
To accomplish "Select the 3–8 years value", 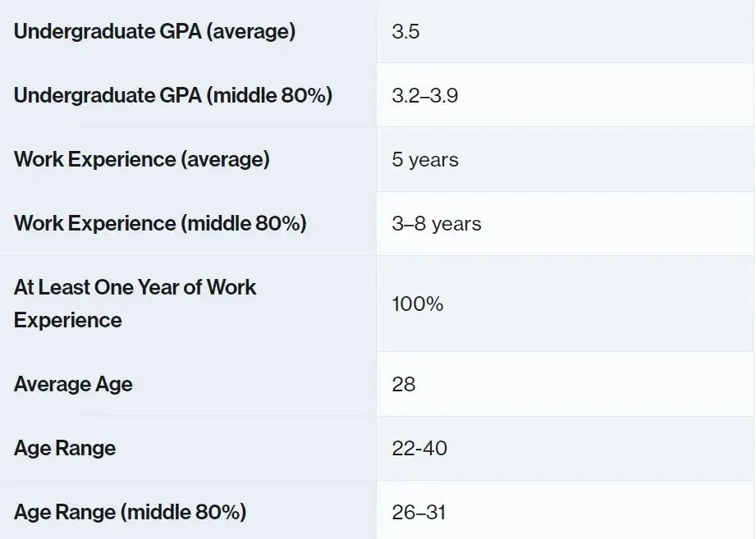I will click(x=437, y=224).
